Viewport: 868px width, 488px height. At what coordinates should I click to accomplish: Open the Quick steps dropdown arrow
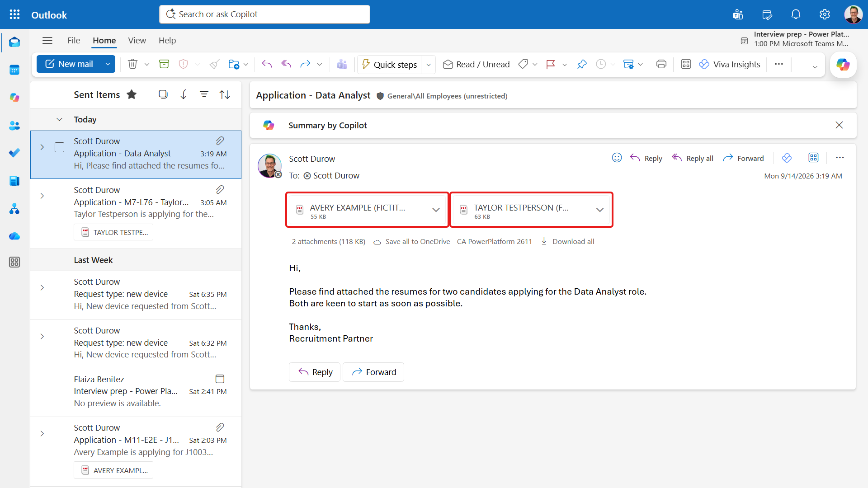429,65
